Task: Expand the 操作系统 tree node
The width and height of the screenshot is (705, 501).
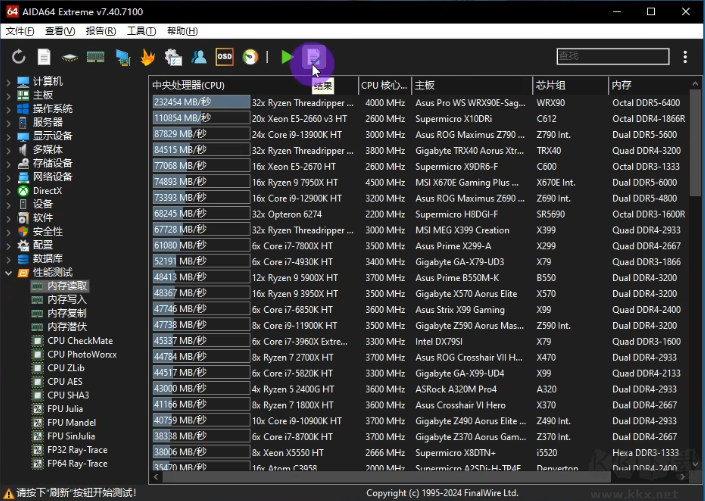Action: (x=8, y=109)
